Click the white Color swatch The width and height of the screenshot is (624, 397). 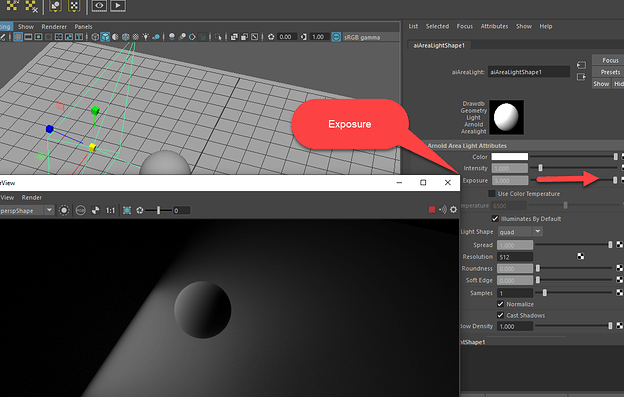tap(509, 157)
